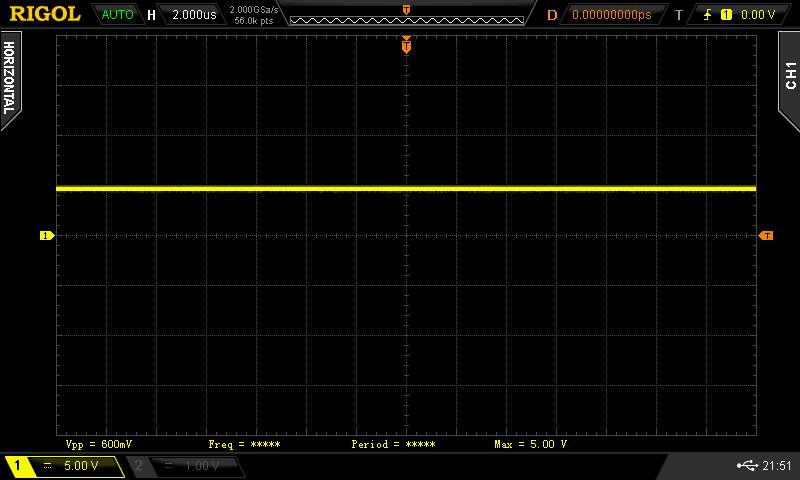Viewport: 800px width, 480px height.
Task: Open the HORIZONTAL side tab
Action: coord(10,77)
